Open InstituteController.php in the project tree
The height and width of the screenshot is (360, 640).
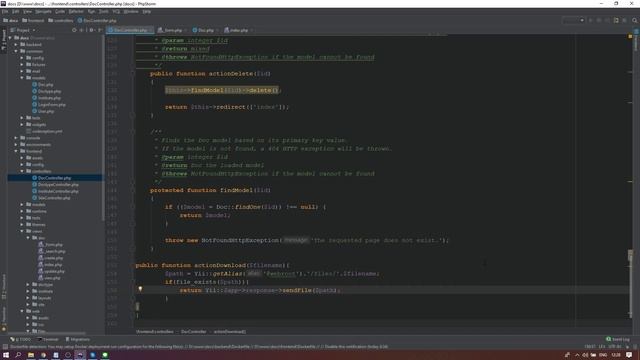tap(55, 191)
